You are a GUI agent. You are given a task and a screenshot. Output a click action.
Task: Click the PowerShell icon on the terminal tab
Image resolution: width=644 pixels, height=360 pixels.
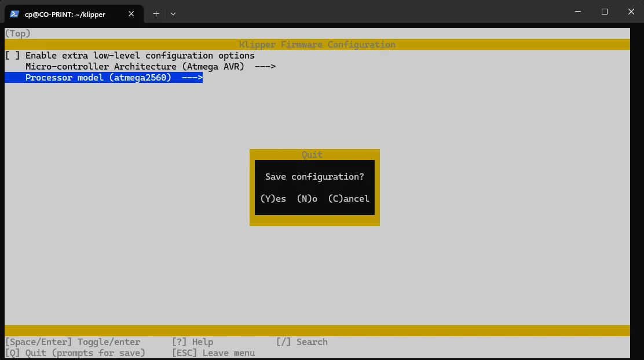[14, 14]
